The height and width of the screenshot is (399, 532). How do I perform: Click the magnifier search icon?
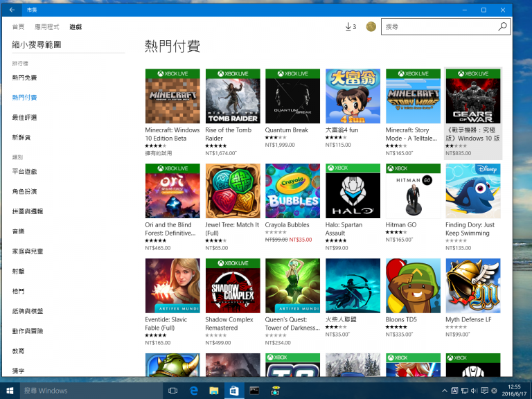coord(502,26)
